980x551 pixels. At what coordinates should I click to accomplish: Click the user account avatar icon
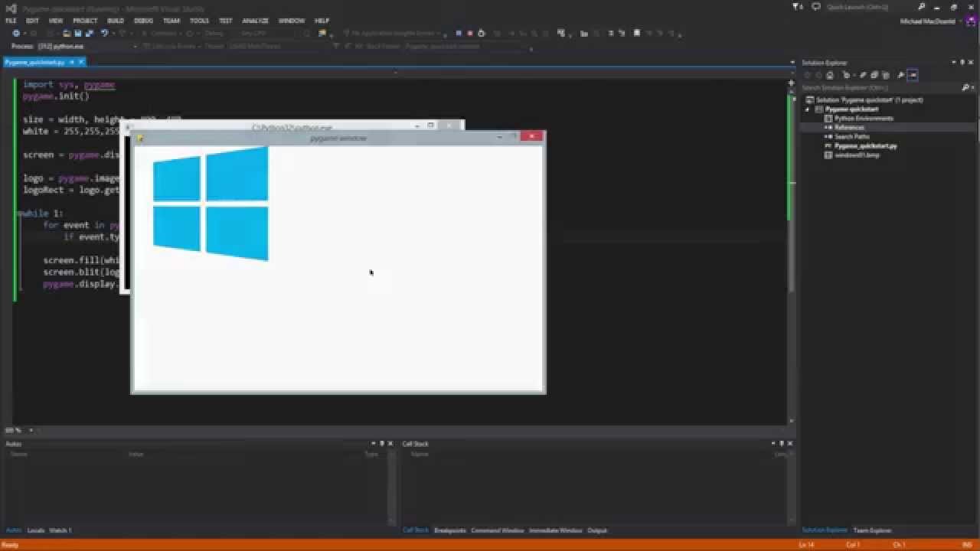(x=970, y=21)
